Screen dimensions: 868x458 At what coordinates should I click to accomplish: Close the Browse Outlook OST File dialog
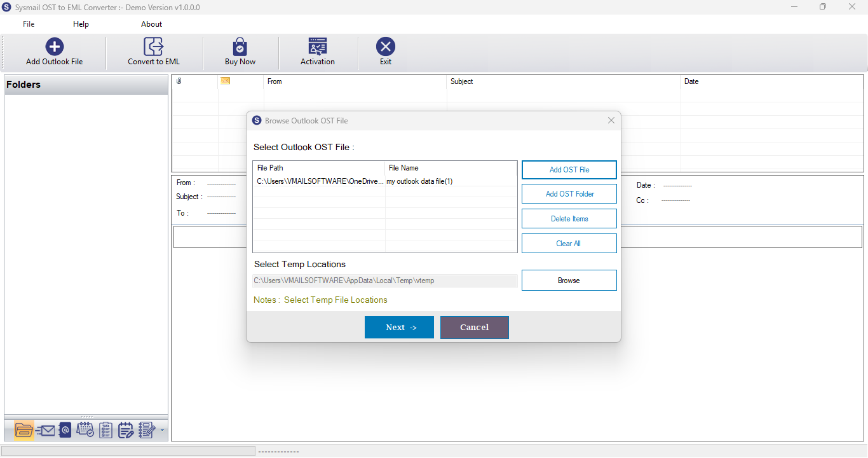pos(611,121)
